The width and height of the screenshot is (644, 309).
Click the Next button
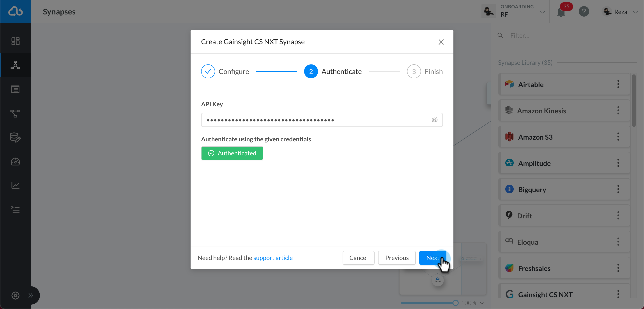(432, 258)
